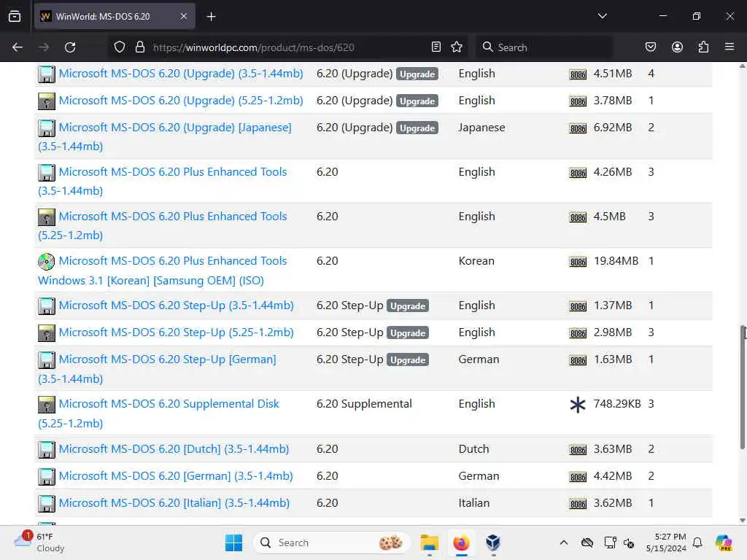Open the Firefox account icon
Viewport: 747px width, 560px height.
(x=677, y=47)
